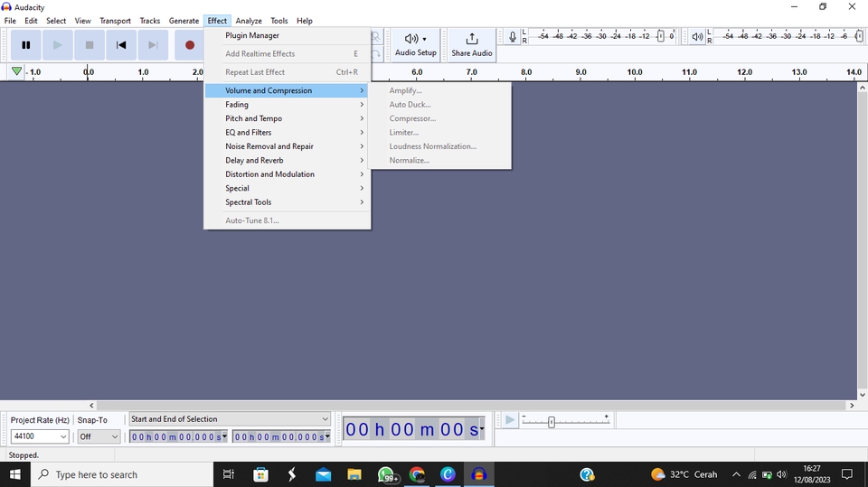Choose Limiter... in the submenu
The height and width of the screenshot is (487, 868).
tap(440, 132)
